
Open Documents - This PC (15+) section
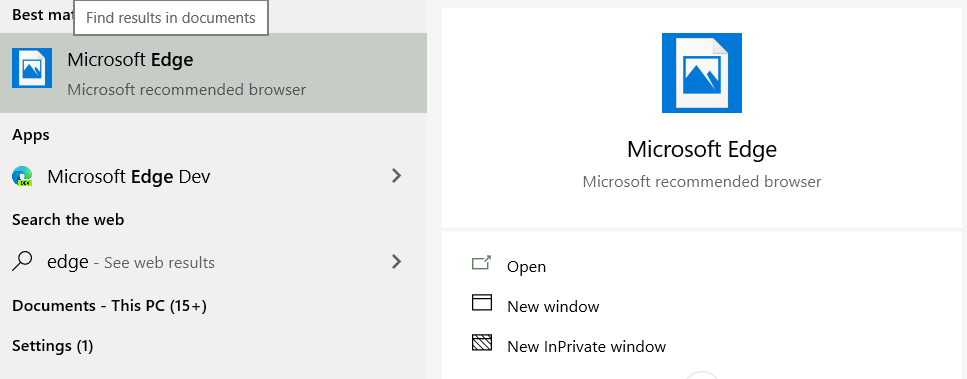click(109, 306)
